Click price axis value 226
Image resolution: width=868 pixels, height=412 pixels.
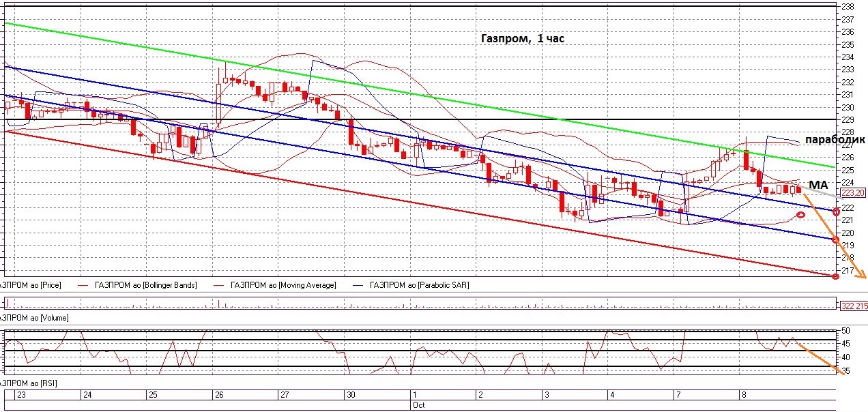click(849, 158)
